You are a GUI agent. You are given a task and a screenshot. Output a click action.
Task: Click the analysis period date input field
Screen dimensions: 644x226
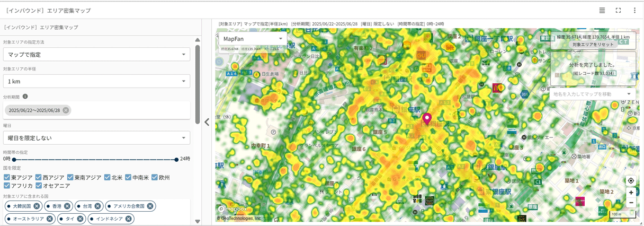[x=96, y=110]
